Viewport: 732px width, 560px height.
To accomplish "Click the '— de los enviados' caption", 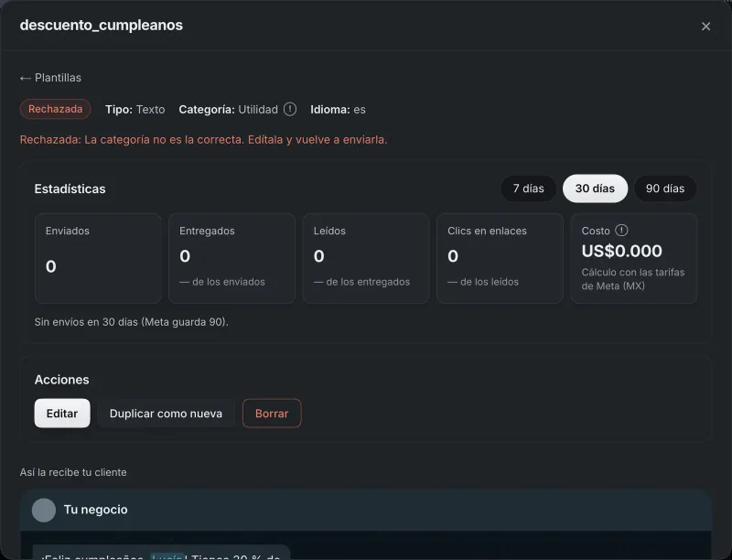I will [222, 282].
